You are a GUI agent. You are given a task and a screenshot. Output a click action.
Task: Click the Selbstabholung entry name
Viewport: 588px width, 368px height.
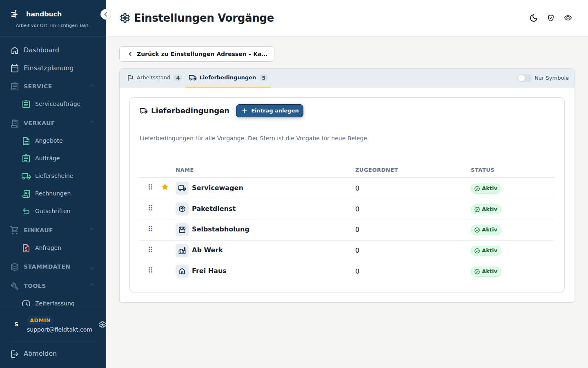[220, 229]
